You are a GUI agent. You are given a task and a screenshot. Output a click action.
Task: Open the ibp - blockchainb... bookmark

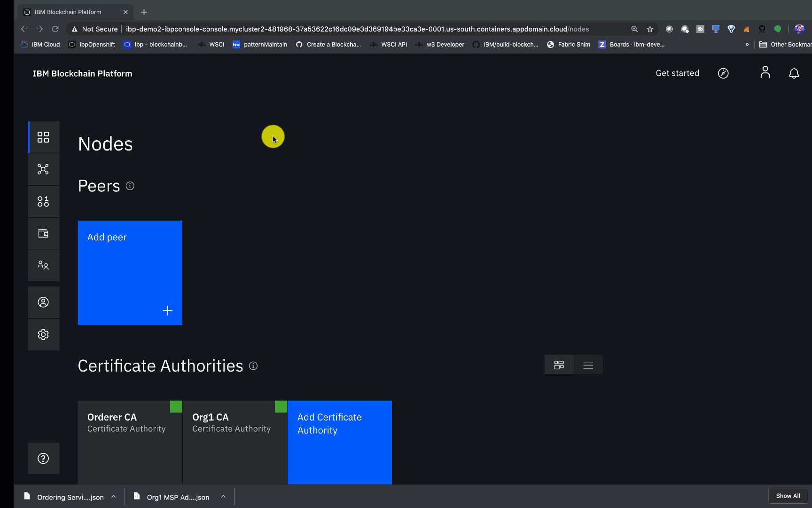click(x=155, y=45)
